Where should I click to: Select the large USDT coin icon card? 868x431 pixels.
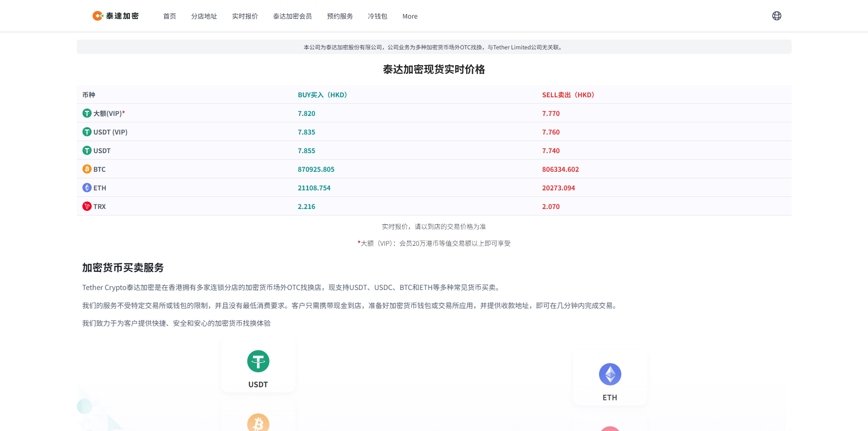(258, 361)
